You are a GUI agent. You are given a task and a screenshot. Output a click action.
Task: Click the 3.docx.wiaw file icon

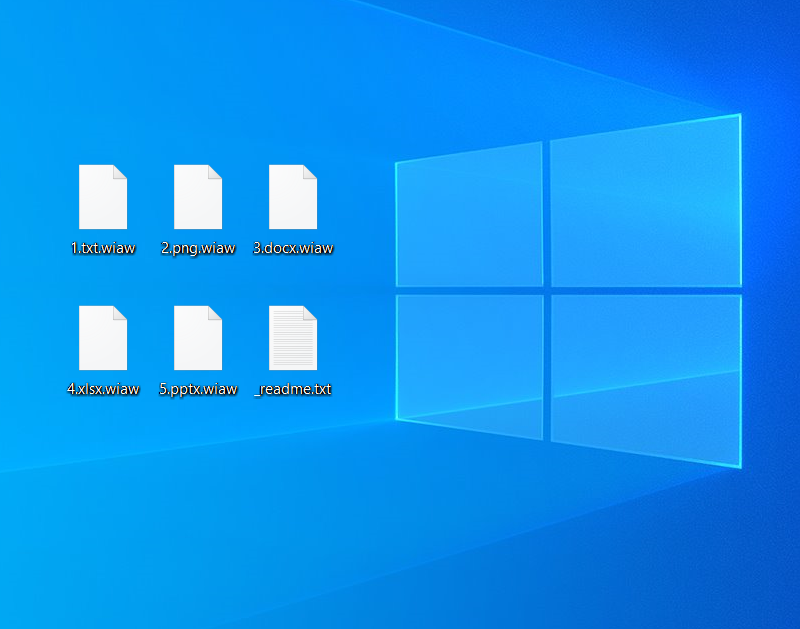(x=293, y=198)
